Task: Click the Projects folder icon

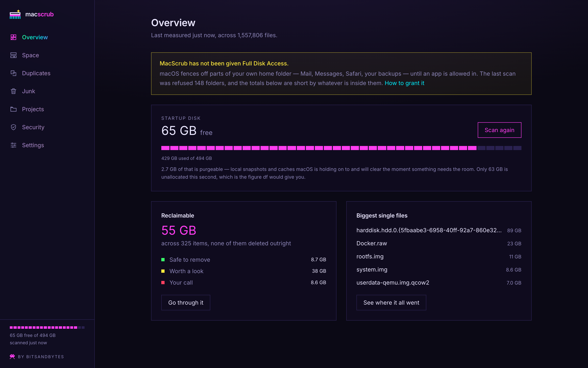Action: (x=13, y=109)
